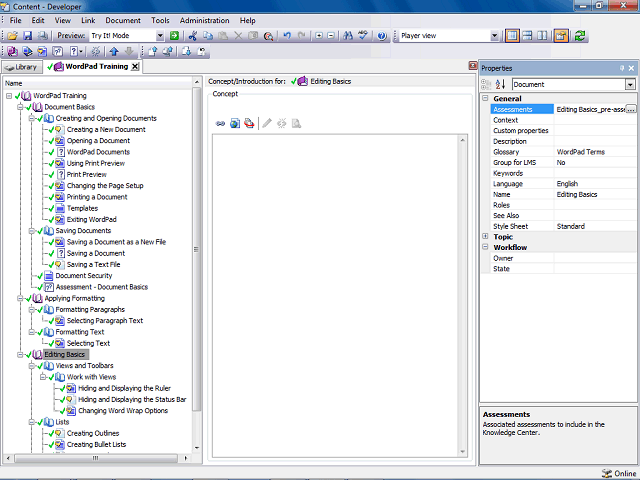
Task: Open Help with the blue question mark icon
Action: (382, 36)
